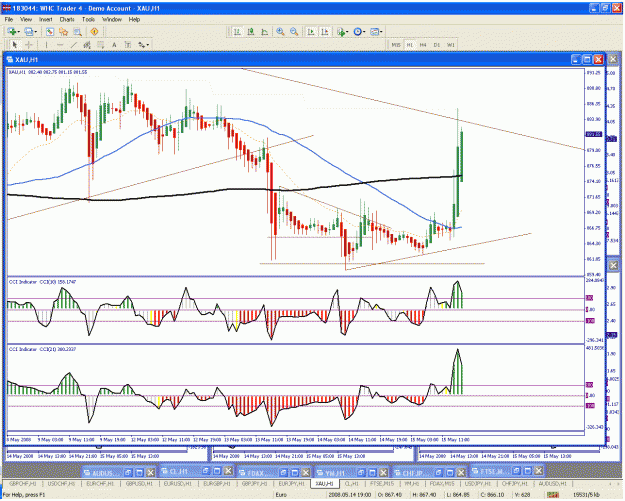Click the Periods clock icon
This screenshot has height=501, width=625.
point(358,31)
